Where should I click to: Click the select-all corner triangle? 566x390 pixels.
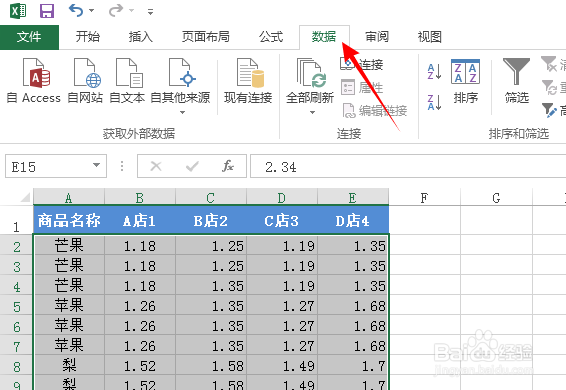click(x=25, y=197)
